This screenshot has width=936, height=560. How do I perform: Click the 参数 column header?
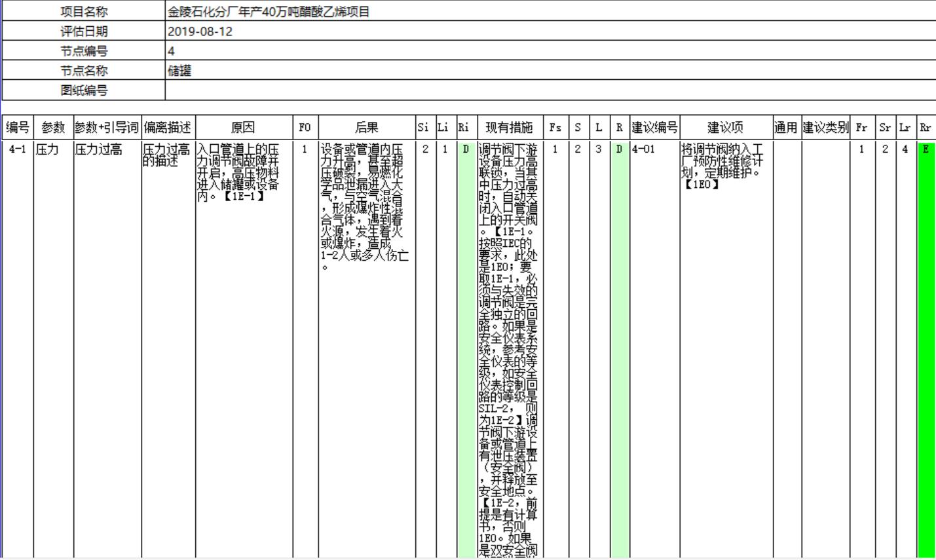(x=54, y=128)
